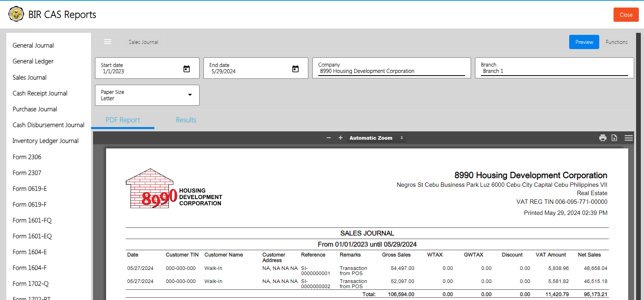Click the Sales Journal title button
Viewport: 644px width, 300px height.
point(143,42)
